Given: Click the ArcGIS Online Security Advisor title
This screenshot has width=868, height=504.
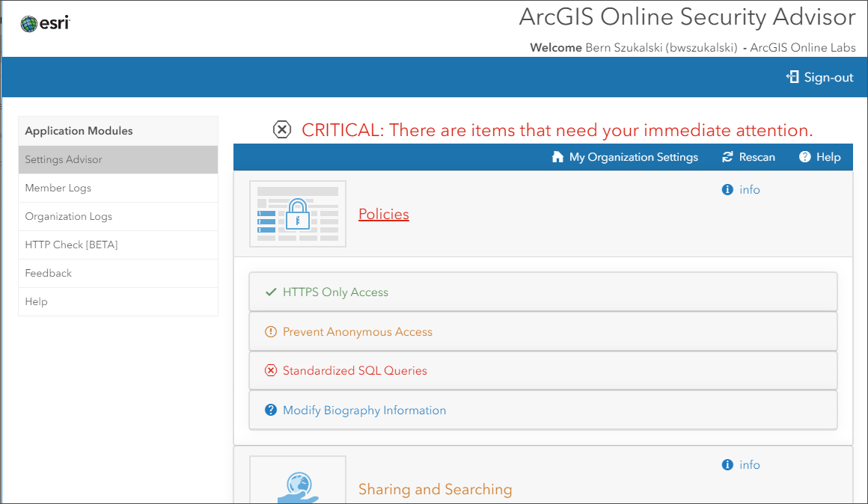Looking at the screenshot, I should (687, 16).
